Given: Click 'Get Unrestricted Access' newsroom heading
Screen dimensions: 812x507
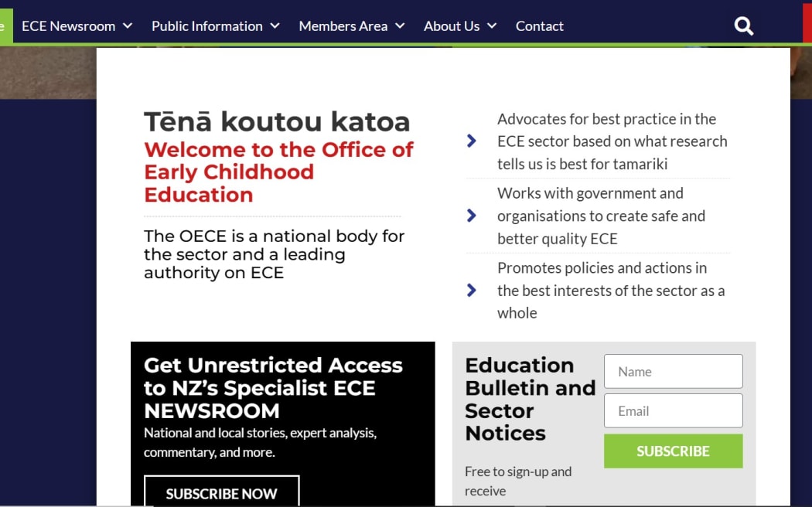Looking at the screenshot, I should pos(273,388).
